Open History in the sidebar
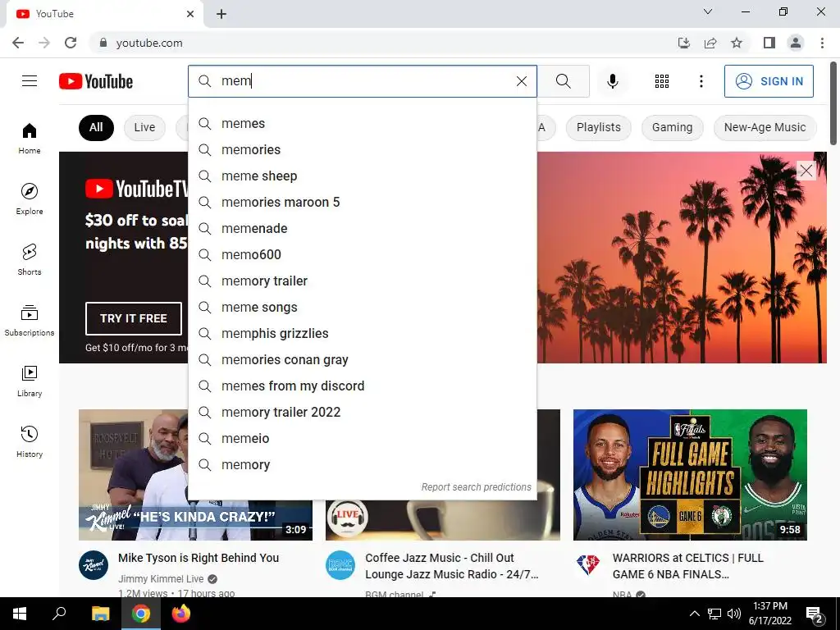The image size is (840, 630). (x=30, y=441)
